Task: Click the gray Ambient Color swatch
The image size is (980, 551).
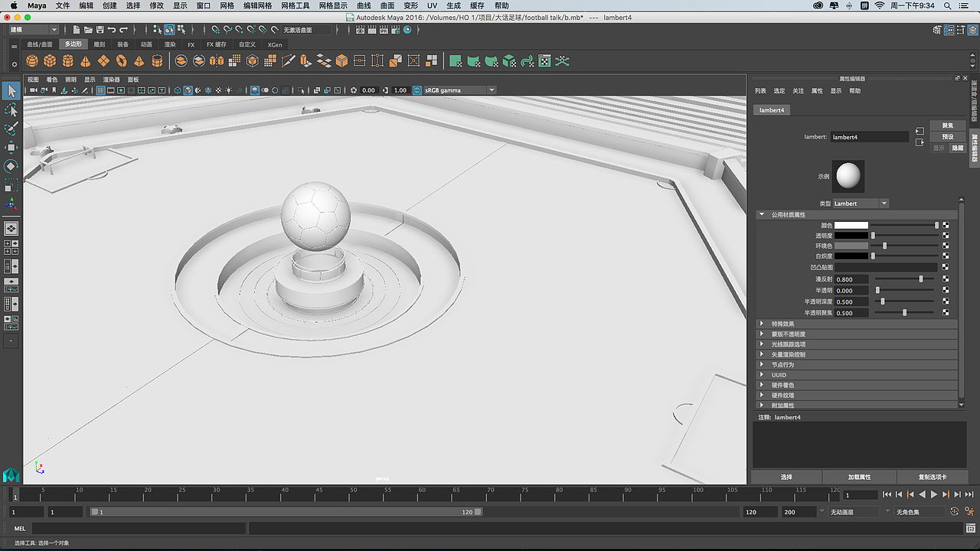Action: pyautogui.click(x=851, y=246)
